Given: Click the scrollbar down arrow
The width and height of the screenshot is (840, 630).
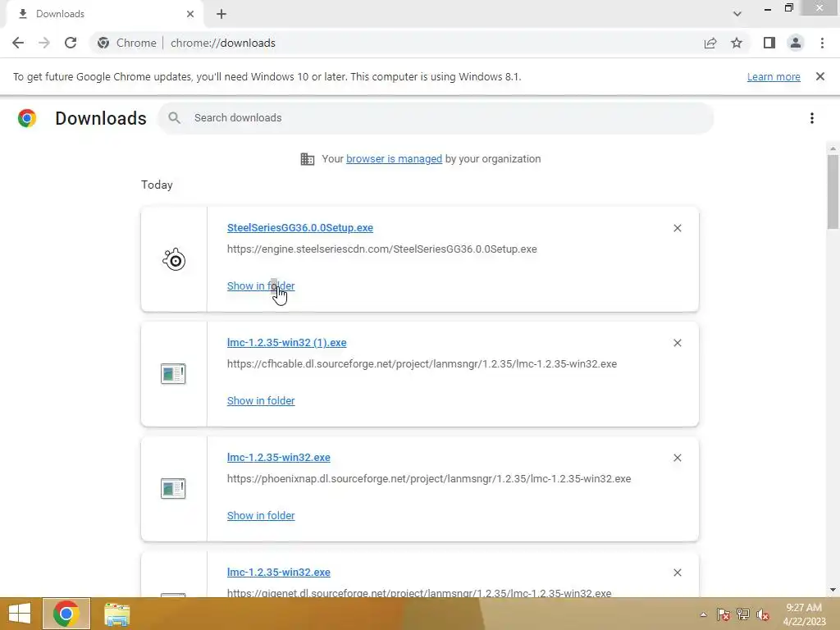Looking at the screenshot, I should click(833, 590).
